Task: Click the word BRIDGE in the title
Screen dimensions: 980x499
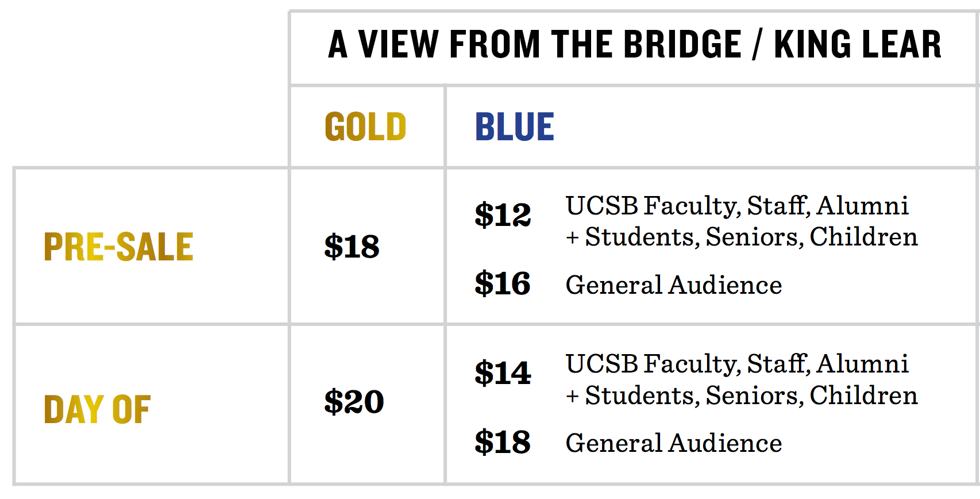Action: [683, 45]
